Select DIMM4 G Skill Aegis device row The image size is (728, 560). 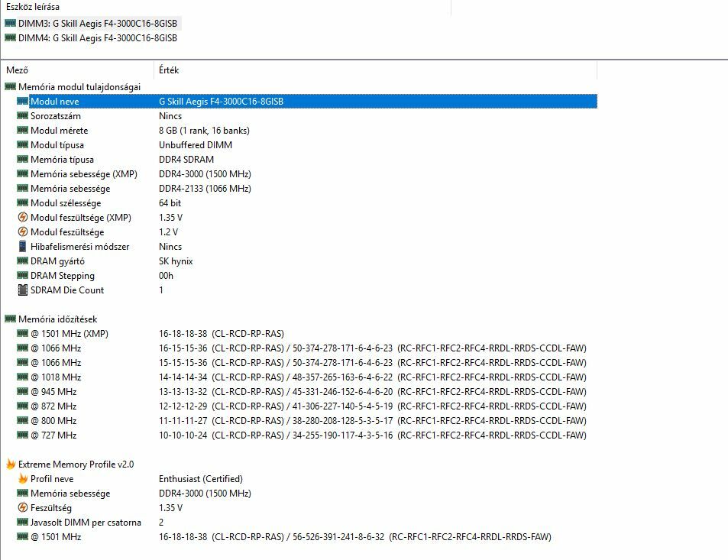tap(92, 38)
